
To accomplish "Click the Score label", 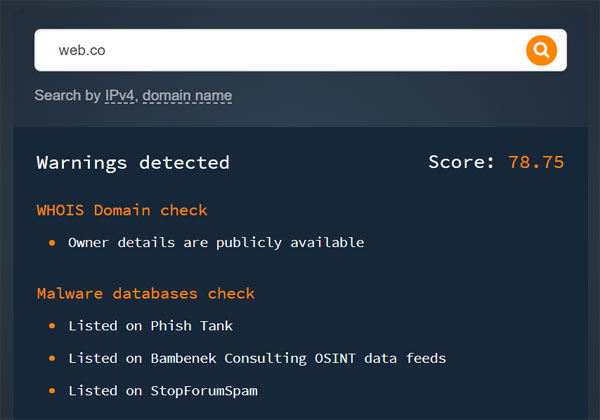I will point(462,162).
